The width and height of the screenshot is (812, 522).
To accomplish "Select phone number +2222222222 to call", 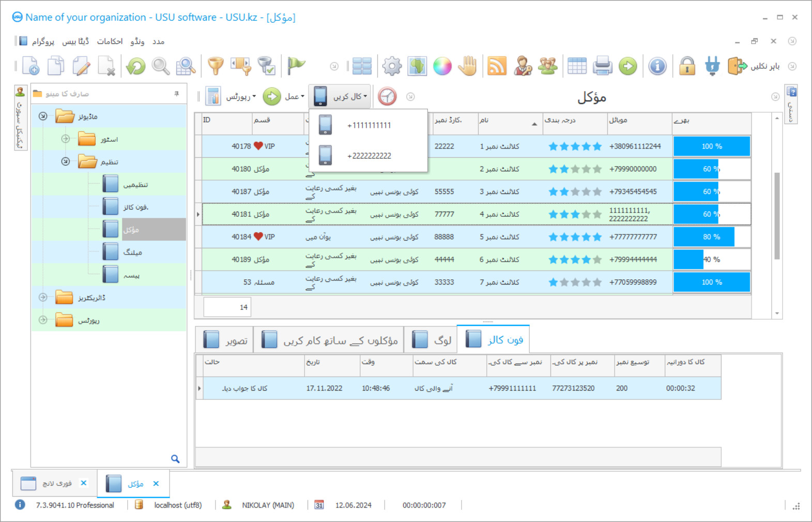I will (x=369, y=156).
